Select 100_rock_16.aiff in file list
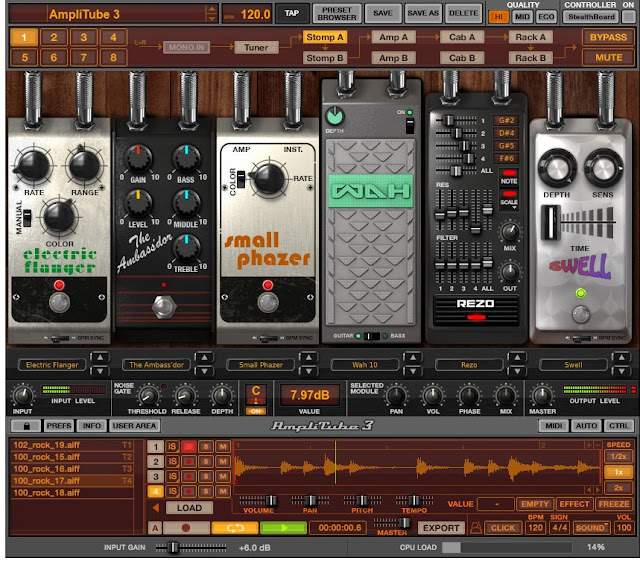 [x=72, y=469]
